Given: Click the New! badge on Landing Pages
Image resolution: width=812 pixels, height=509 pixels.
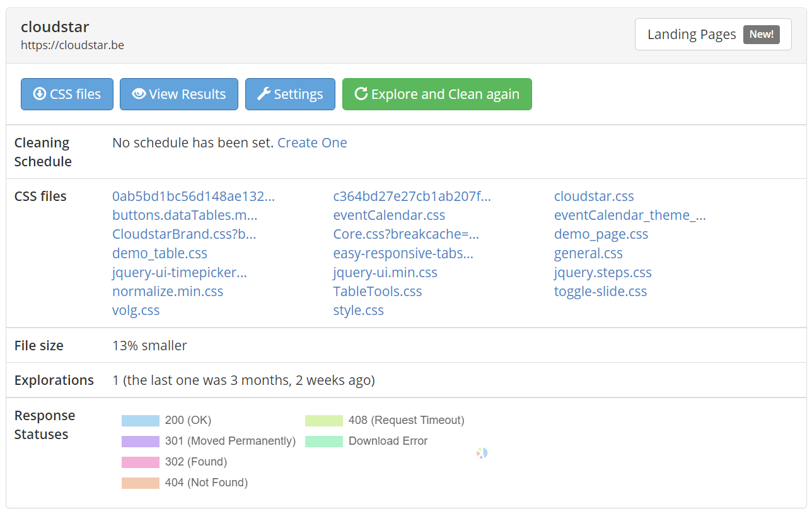Looking at the screenshot, I should [762, 34].
